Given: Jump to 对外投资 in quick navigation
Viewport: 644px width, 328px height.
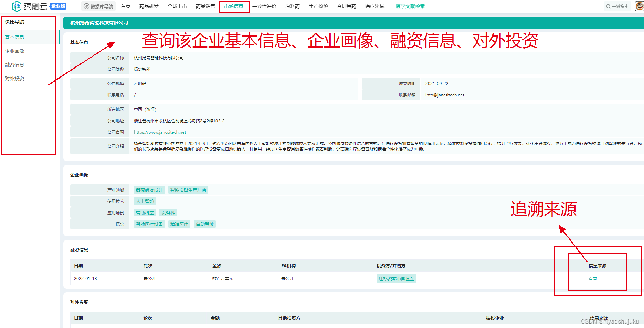Looking at the screenshot, I should coord(14,79).
